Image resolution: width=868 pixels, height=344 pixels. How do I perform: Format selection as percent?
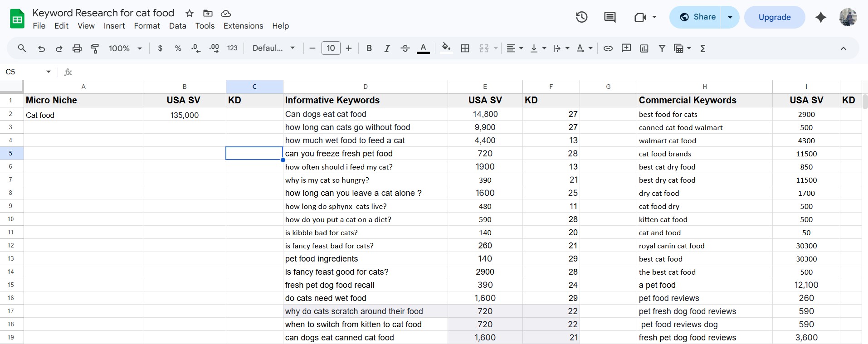pyautogui.click(x=178, y=48)
